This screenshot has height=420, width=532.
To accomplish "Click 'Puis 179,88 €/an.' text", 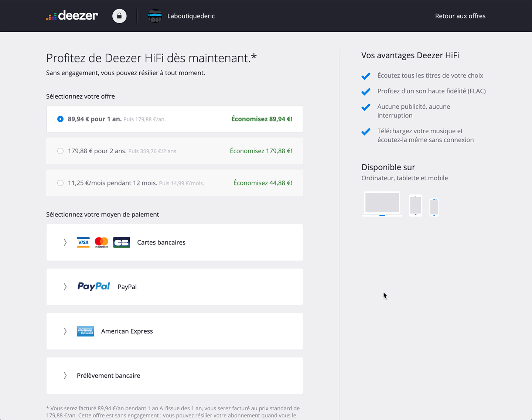I will click(x=144, y=119).
